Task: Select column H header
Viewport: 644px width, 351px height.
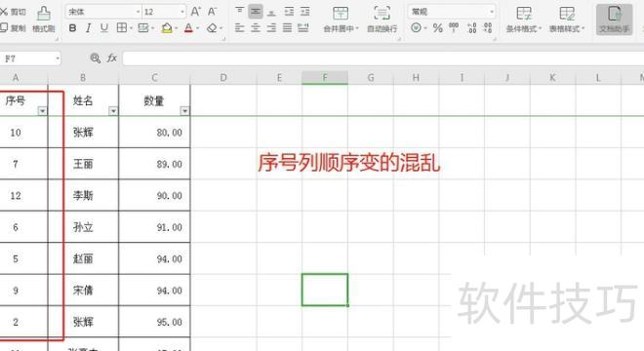Action: [416, 77]
